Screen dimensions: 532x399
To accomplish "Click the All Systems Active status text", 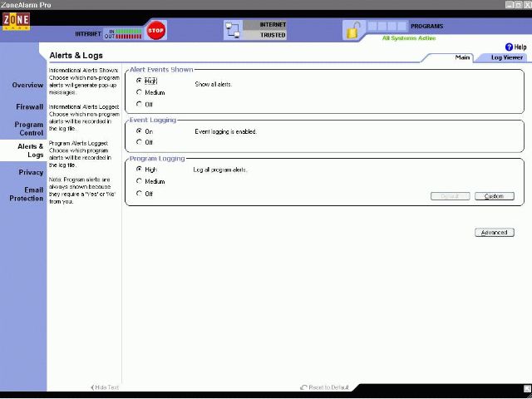I will 409,38.
